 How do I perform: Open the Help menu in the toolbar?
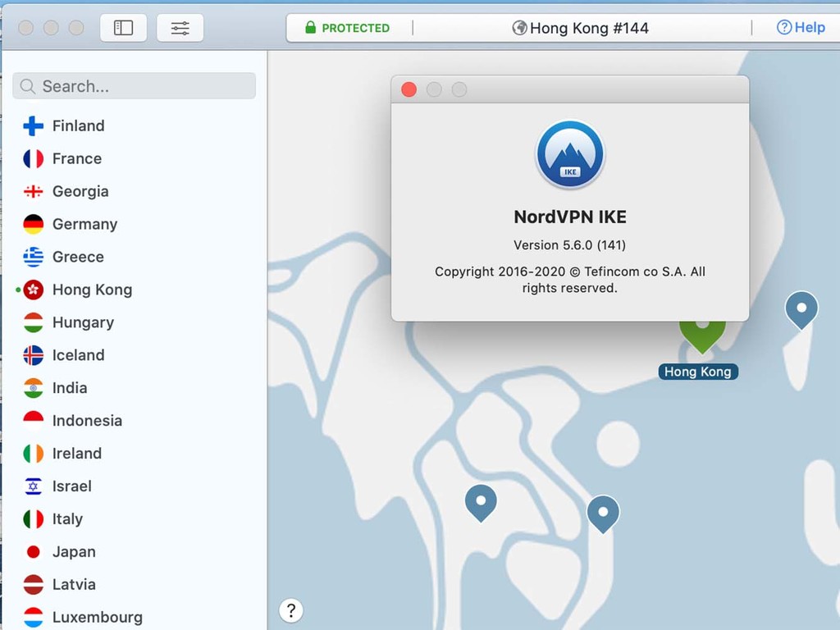800,27
